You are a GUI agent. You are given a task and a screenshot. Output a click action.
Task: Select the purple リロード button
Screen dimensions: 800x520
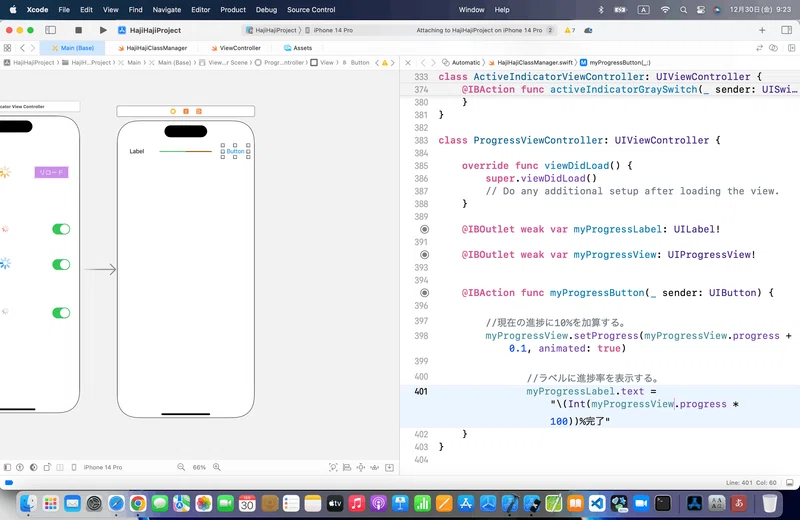[52, 172]
